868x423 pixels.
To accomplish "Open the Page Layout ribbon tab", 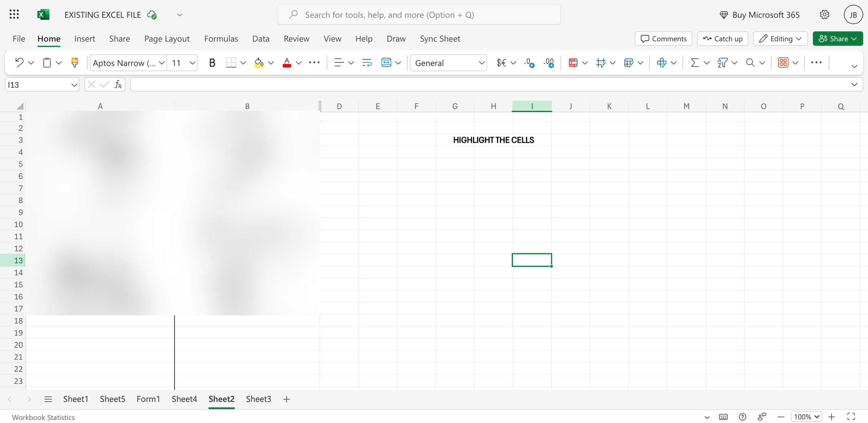I will click(x=167, y=39).
